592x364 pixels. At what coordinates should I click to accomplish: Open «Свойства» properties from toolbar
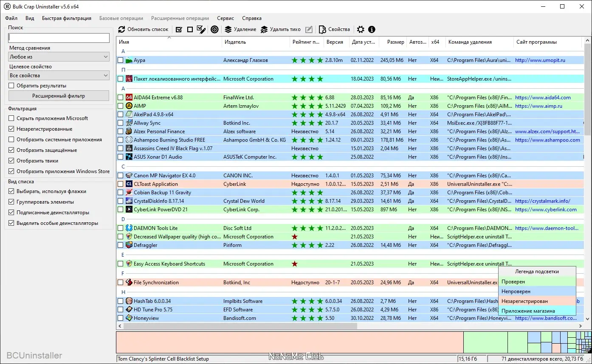[334, 29]
